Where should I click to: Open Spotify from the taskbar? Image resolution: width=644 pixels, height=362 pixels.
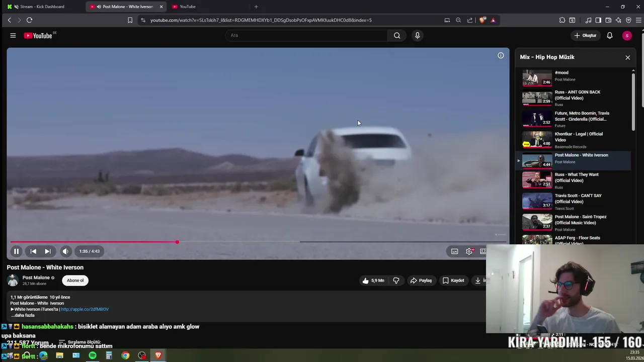coord(93,355)
